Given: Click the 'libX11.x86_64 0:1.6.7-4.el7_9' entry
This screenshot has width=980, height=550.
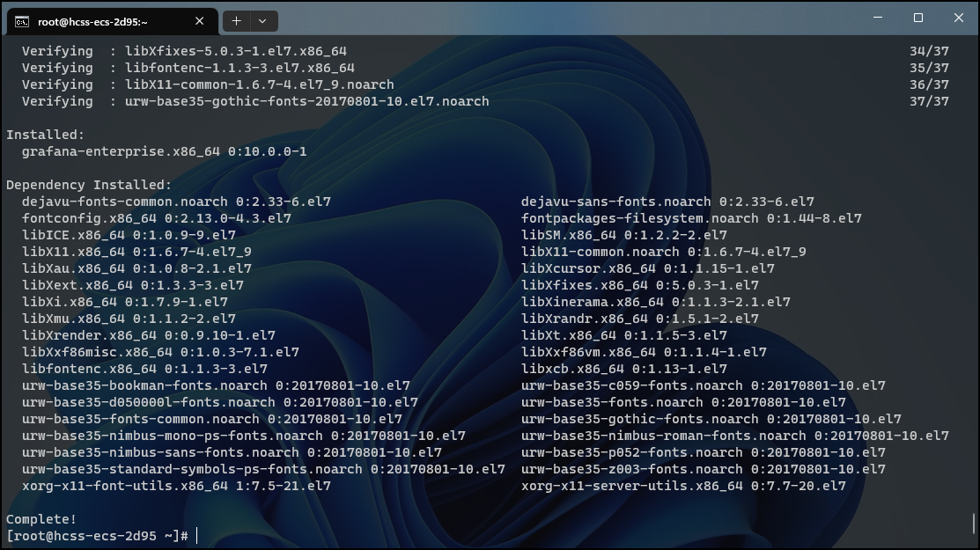Looking at the screenshot, I should (x=136, y=253).
